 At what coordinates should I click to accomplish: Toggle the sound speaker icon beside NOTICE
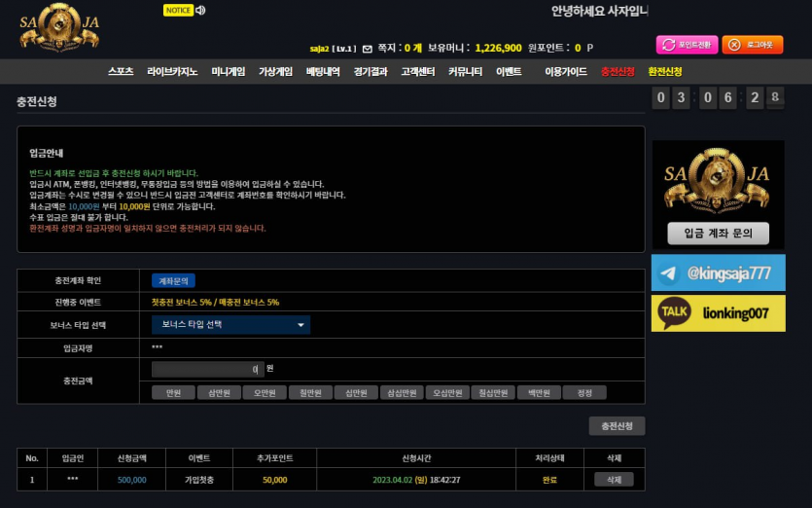coord(200,10)
